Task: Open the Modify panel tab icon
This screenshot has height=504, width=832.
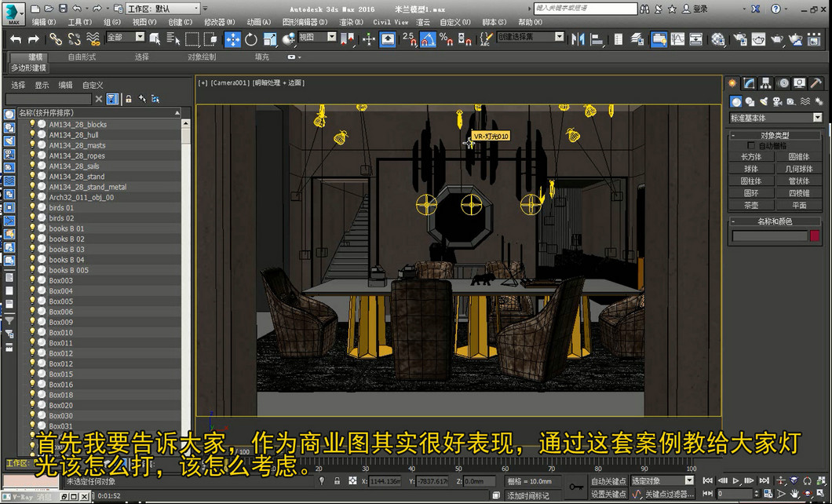Action: click(749, 83)
